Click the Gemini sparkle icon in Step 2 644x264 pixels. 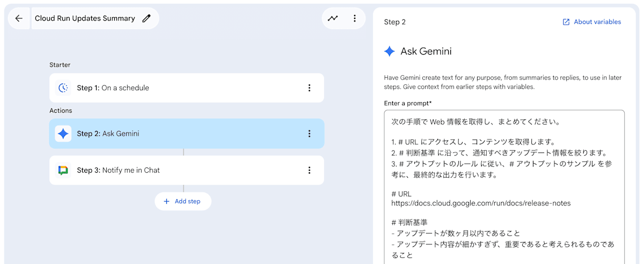pyautogui.click(x=63, y=134)
